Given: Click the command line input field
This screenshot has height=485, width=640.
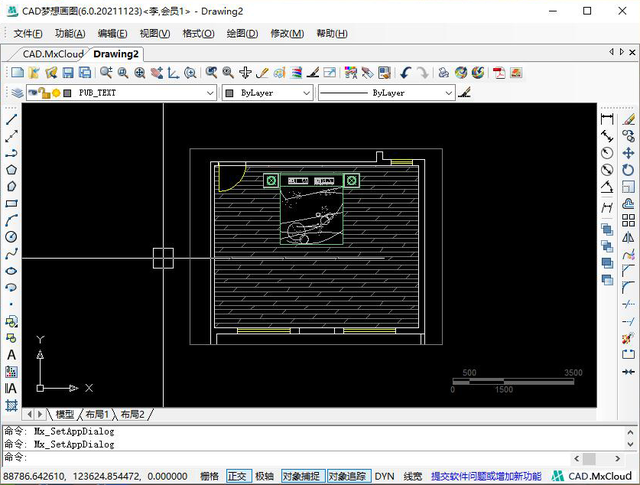Looking at the screenshot, I should click(298, 458).
